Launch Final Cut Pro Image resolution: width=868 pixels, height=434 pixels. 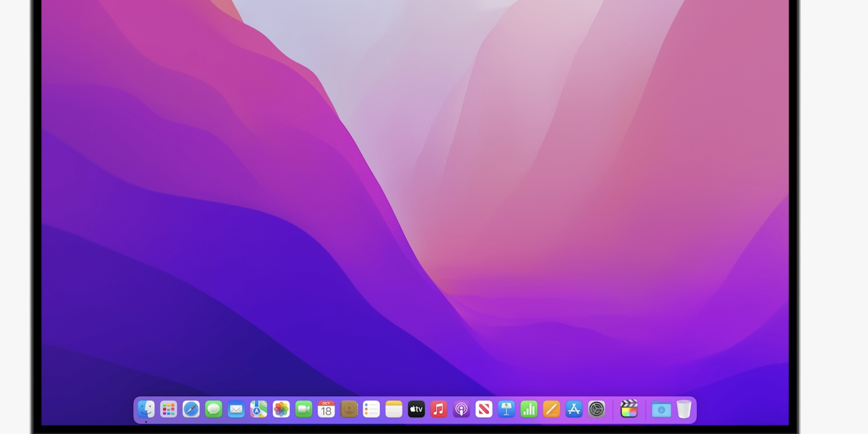(x=629, y=409)
